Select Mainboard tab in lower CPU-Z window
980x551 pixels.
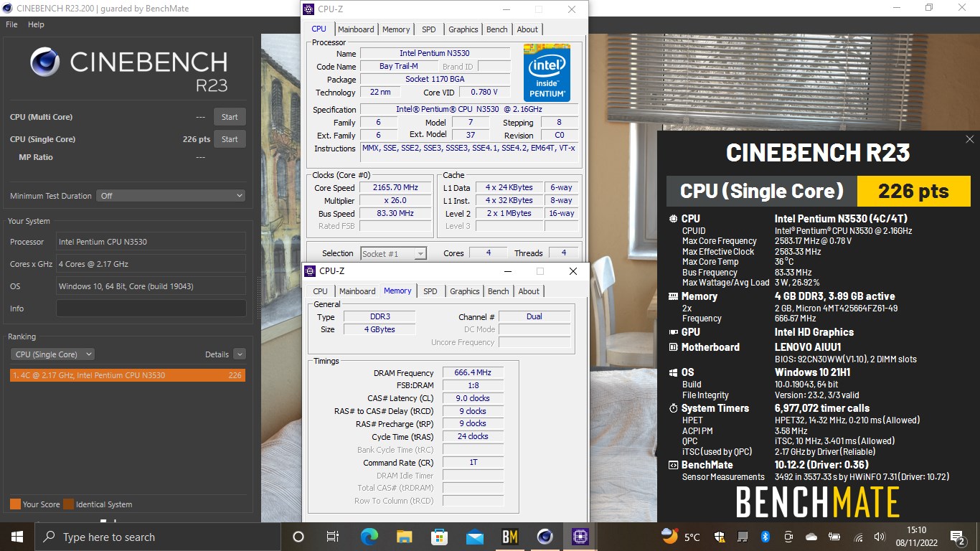click(357, 291)
